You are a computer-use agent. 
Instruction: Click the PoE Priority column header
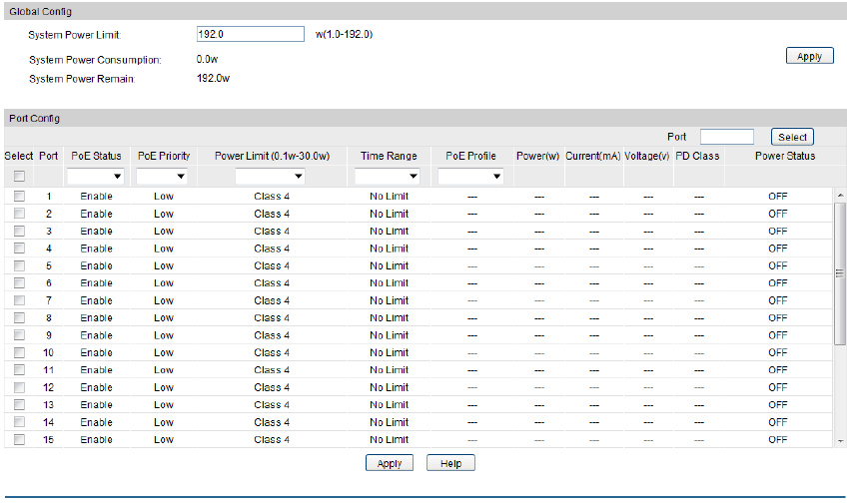[x=164, y=156]
